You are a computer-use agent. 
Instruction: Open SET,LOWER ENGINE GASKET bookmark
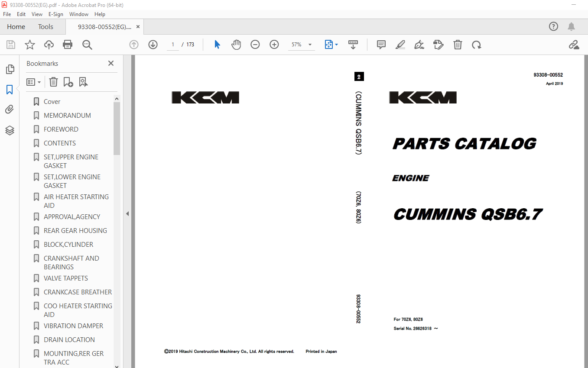click(x=72, y=181)
